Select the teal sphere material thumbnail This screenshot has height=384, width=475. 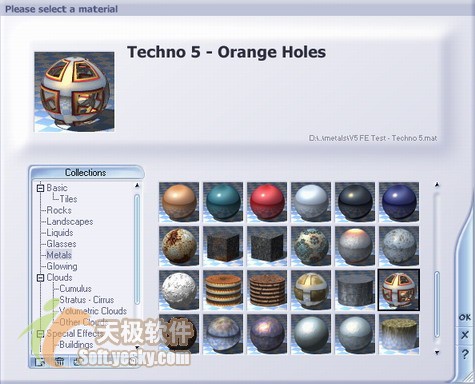tap(223, 202)
